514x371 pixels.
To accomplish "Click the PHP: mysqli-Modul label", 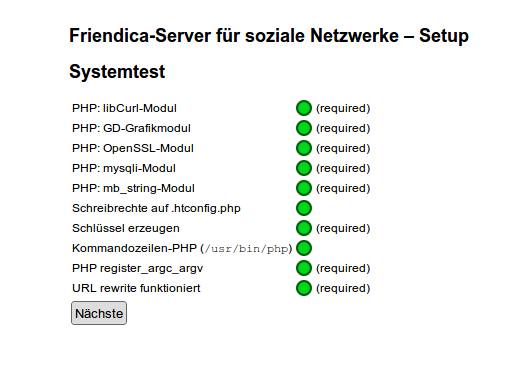I will coord(124,168).
